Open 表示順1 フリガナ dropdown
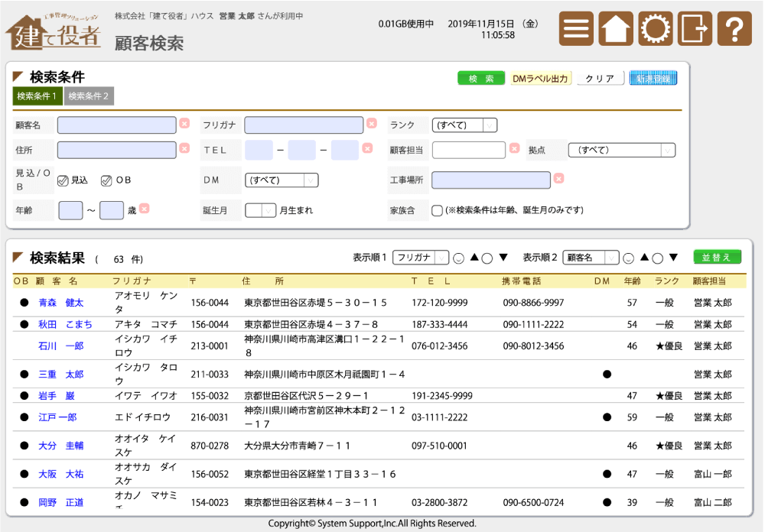Image resolution: width=765 pixels, height=532 pixels. (x=421, y=258)
